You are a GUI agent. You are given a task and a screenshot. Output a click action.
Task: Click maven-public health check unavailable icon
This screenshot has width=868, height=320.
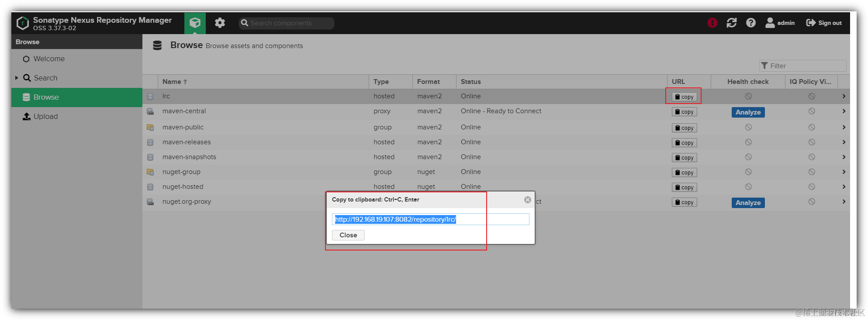[748, 127]
